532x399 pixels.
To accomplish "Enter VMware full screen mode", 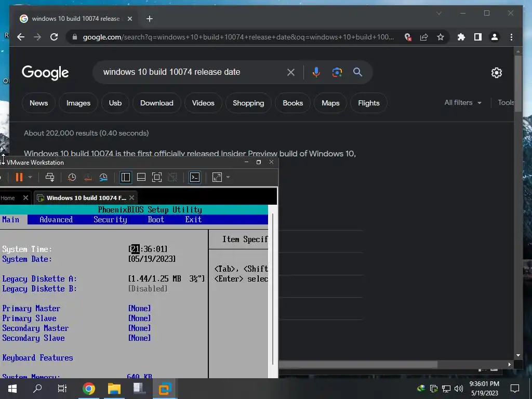I will click(x=157, y=177).
